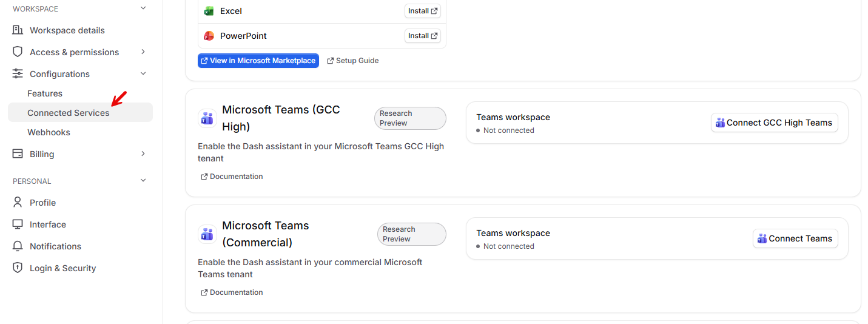Click Research Preview badge for GCC High
Image resolution: width=868 pixels, height=324 pixels.
(410, 118)
